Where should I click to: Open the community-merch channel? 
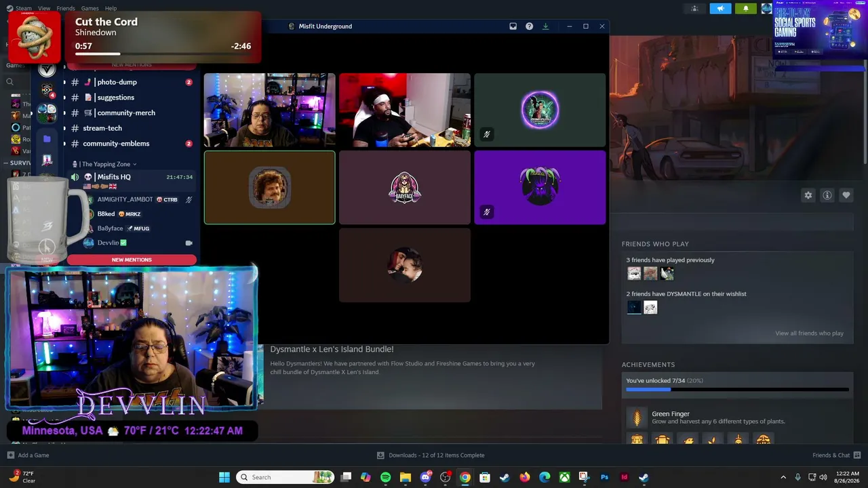coord(132,113)
